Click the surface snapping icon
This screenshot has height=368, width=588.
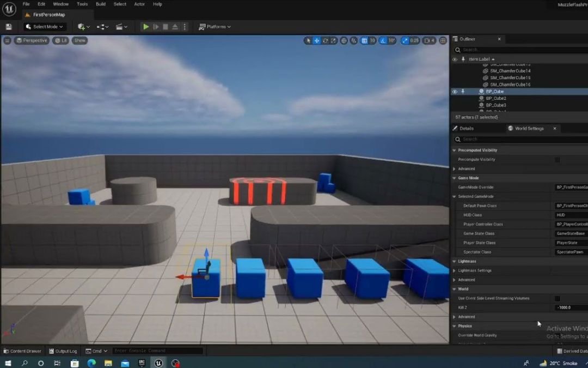(x=354, y=40)
